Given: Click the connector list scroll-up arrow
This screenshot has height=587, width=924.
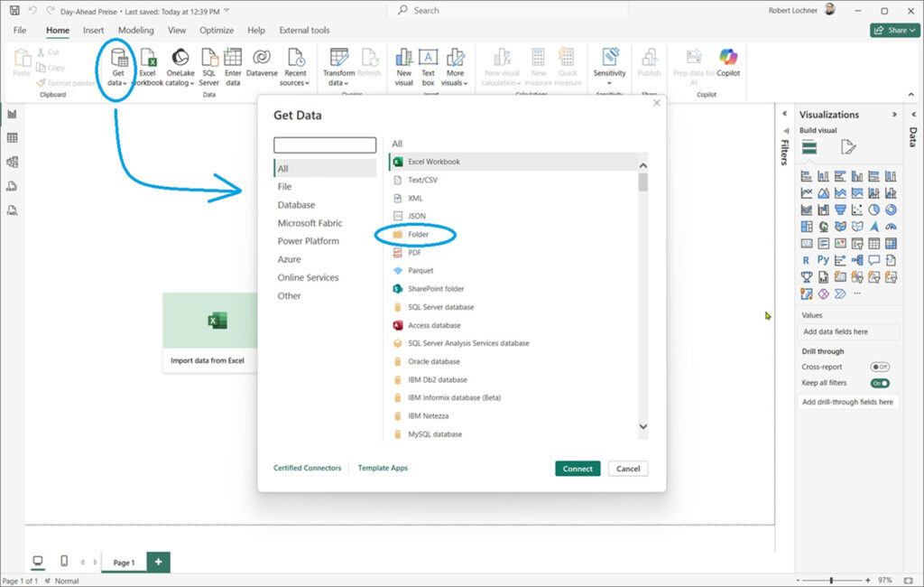Looking at the screenshot, I should pos(642,166).
